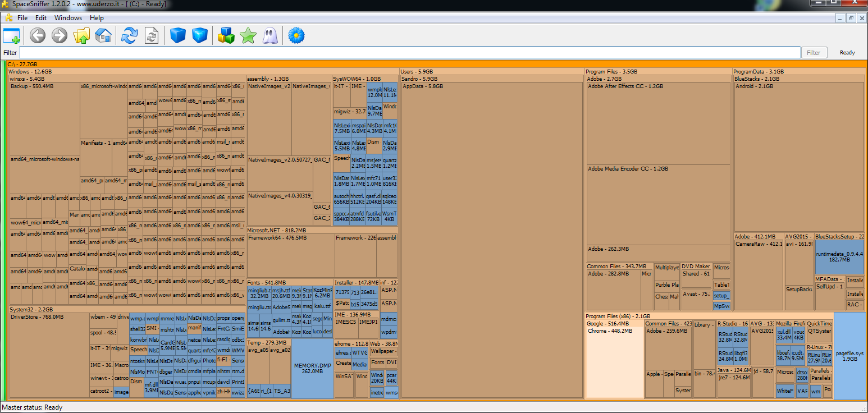Toggle unknown space with the ghost icon

coord(270,36)
